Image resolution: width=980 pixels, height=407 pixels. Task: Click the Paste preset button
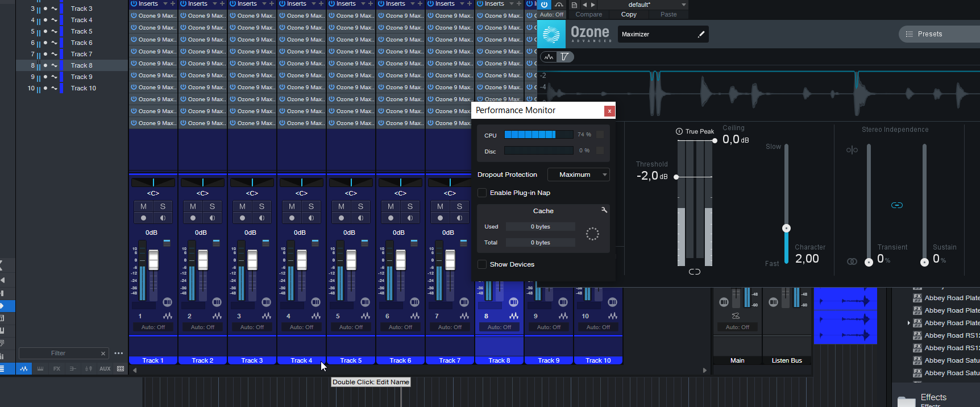[668, 15]
